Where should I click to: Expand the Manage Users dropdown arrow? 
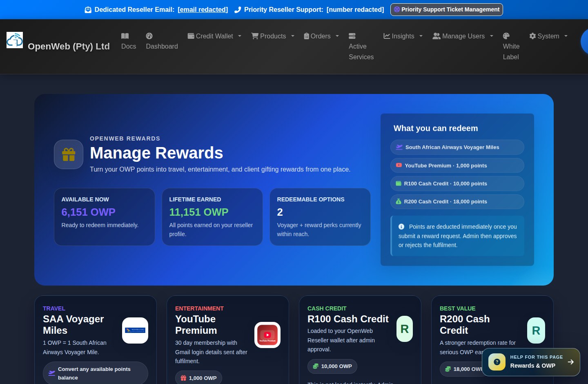pos(492,36)
